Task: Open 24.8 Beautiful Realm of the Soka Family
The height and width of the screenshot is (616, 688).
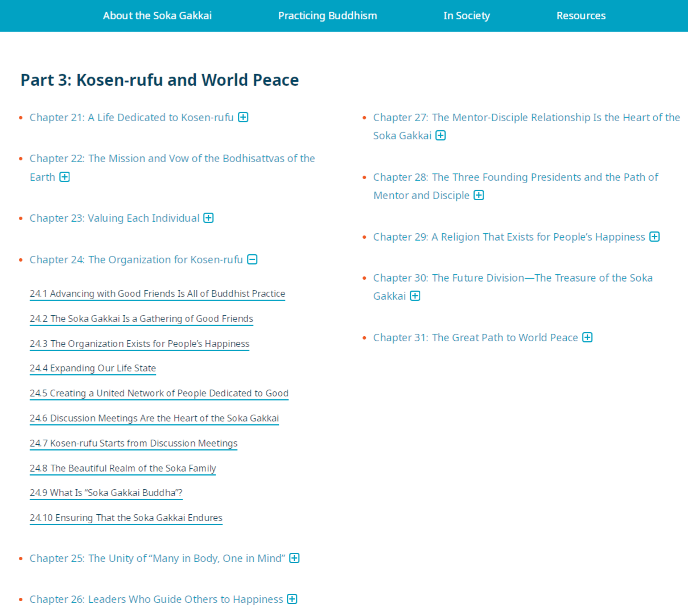Action: pos(123,468)
